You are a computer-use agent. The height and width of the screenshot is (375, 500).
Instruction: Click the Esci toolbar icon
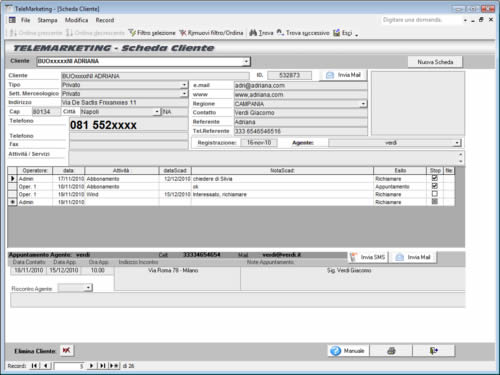coord(343,33)
